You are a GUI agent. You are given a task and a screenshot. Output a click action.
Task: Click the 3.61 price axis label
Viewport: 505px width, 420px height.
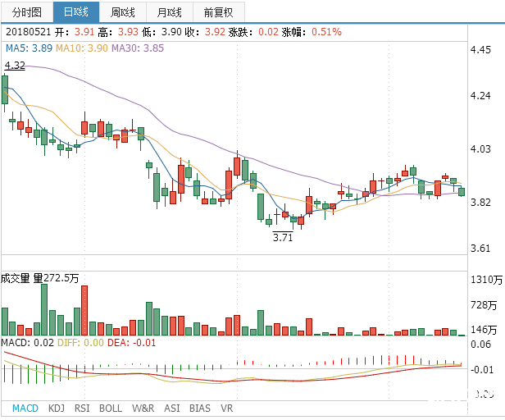coord(480,249)
